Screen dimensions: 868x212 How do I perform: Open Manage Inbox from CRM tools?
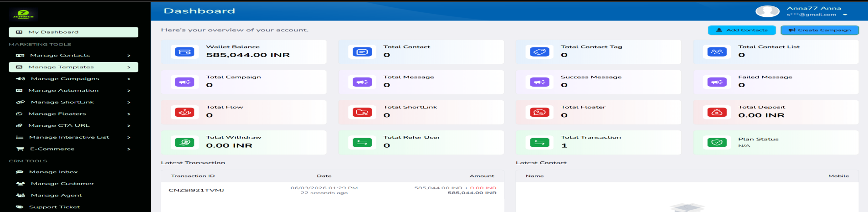click(53, 172)
